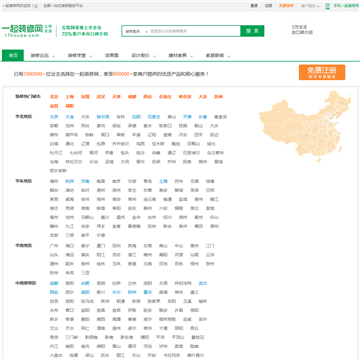Choose 南京 in the 华东地区 list
Screen dimensions: 360x360
tap(116, 181)
